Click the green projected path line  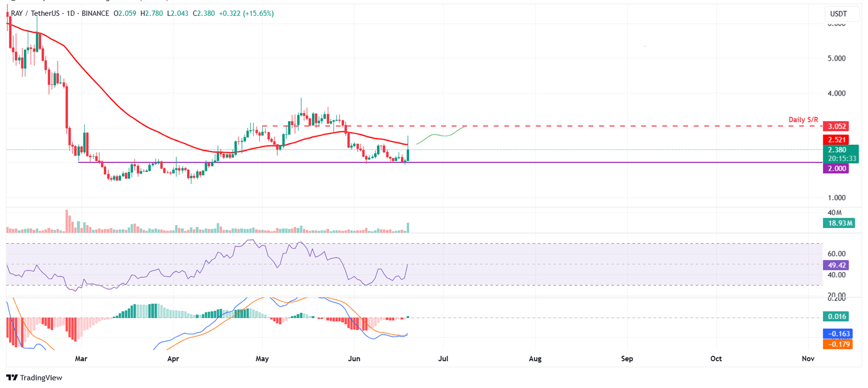[x=441, y=135]
